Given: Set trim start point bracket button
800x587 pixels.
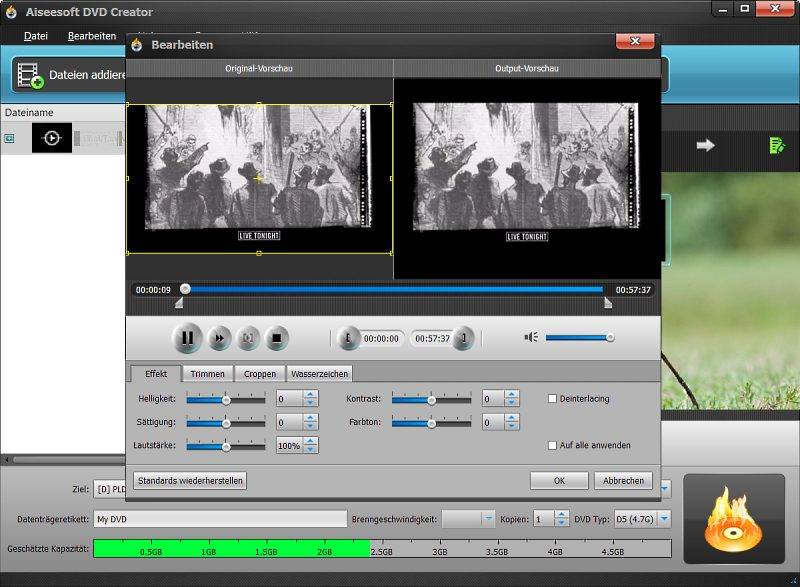Looking at the screenshot, I should tap(348, 338).
